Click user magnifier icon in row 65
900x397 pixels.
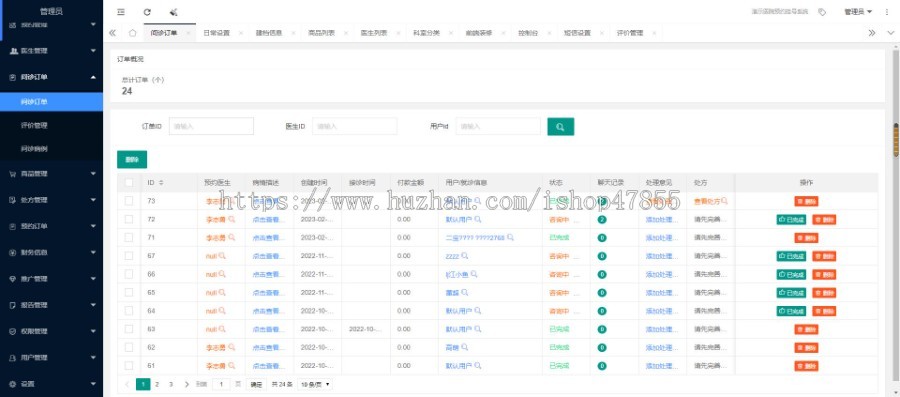465,292
